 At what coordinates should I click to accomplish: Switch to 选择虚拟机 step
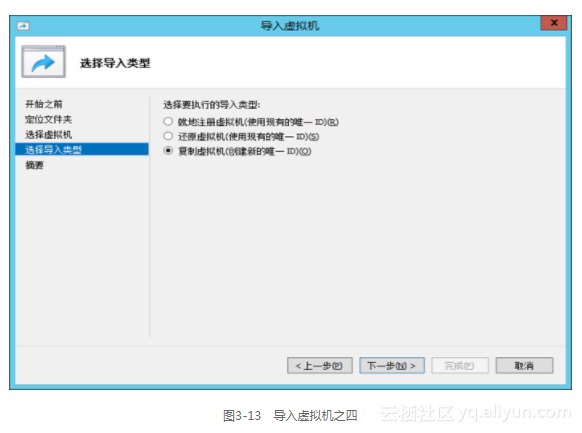48,135
